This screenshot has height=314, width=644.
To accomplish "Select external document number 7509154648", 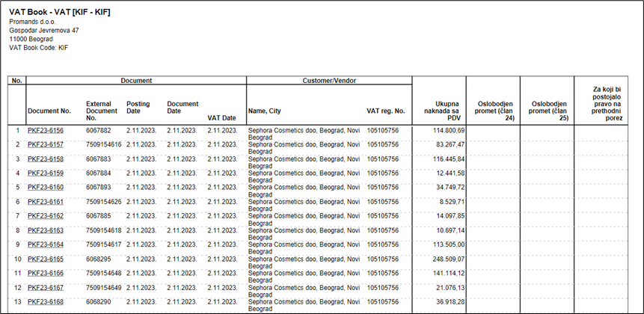I will click(x=103, y=274).
